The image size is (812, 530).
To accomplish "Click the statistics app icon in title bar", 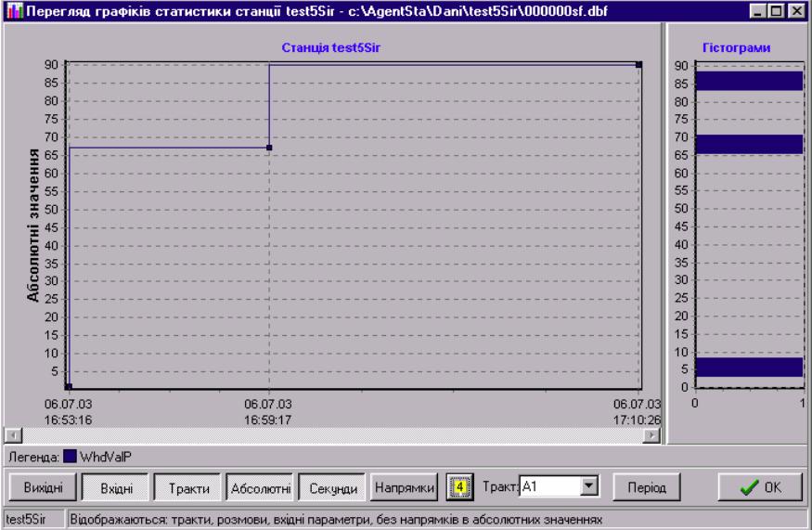I will click(x=15, y=11).
